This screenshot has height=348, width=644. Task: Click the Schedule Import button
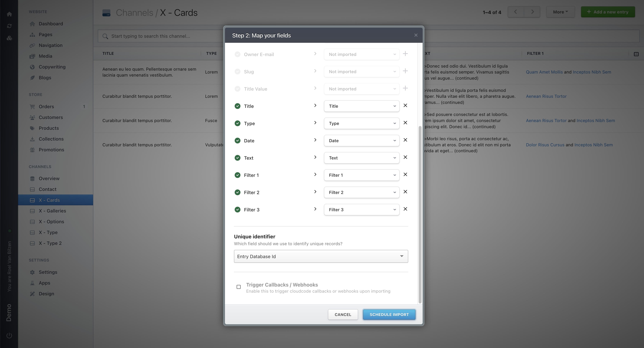coord(389,315)
